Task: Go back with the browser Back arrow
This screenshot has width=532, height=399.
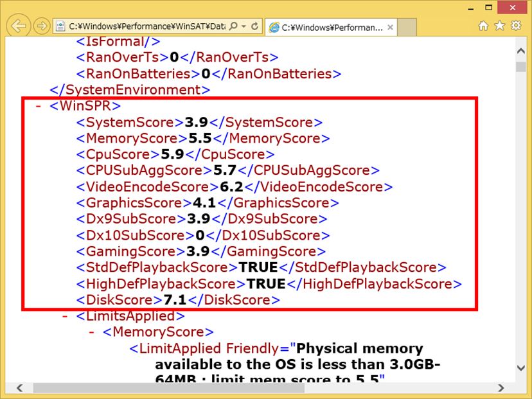Action: coord(19,26)
